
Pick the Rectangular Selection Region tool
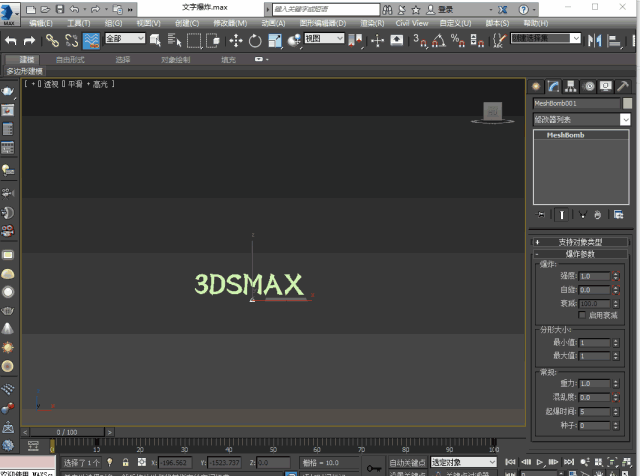[x=194, y=41]
